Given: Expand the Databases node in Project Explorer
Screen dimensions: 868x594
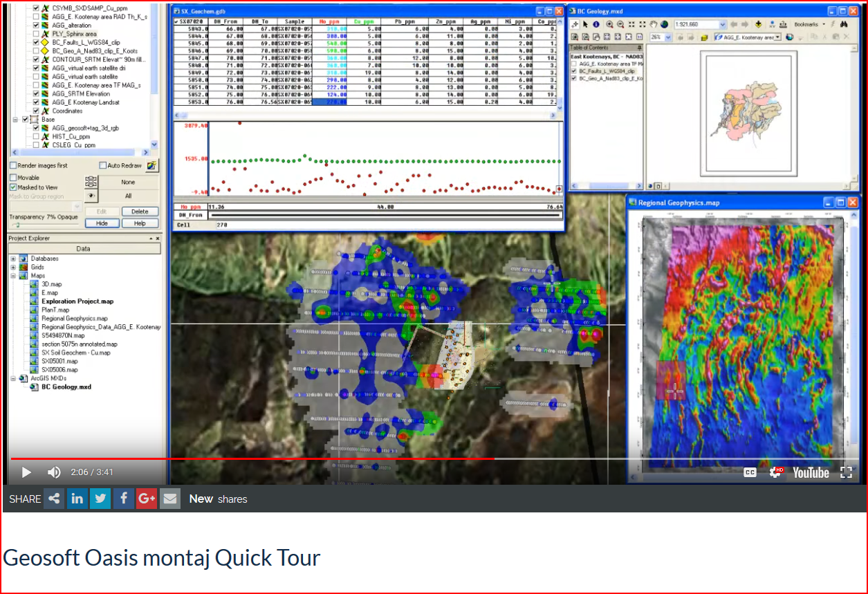Looking at the screenshot, I should click(x=13, y=259).
